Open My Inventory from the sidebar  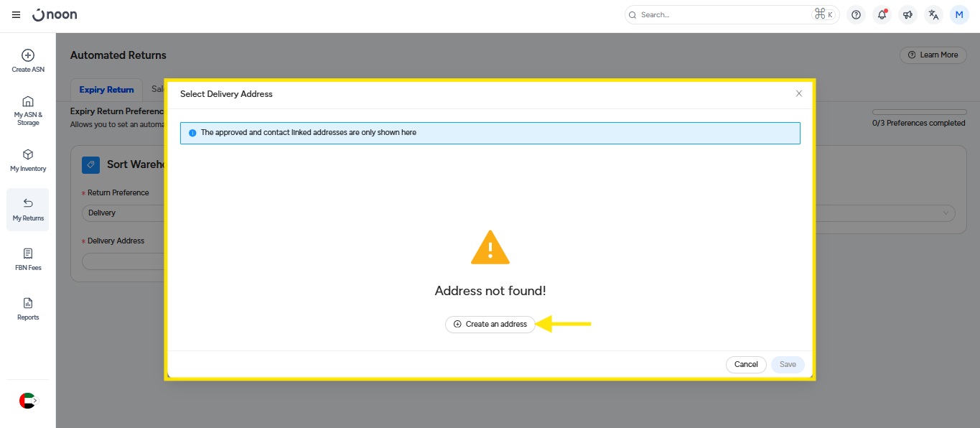point(28,160)
